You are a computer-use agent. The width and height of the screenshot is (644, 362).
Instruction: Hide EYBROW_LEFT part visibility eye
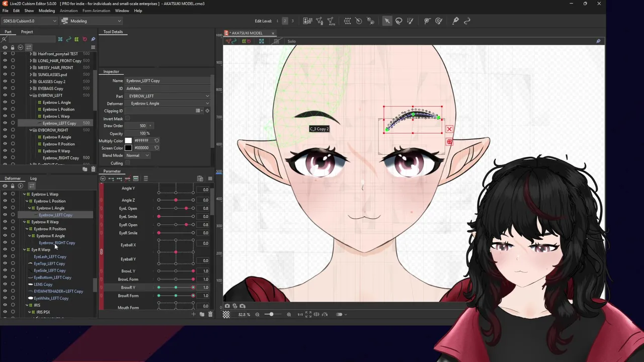point(5,96)
